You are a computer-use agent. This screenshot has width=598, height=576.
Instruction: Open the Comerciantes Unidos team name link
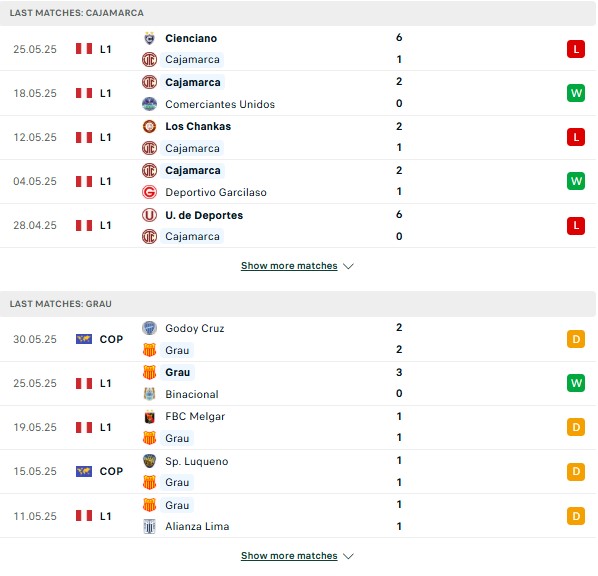point(220,104)
